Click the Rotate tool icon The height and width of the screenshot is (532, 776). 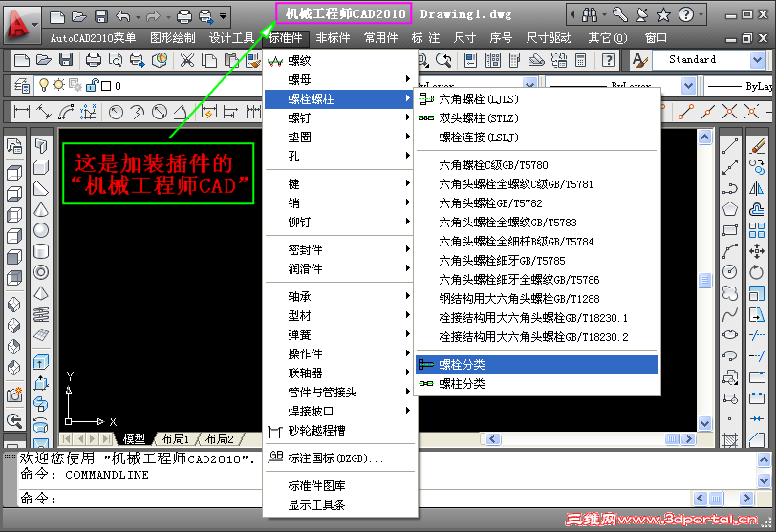(757, 272)
